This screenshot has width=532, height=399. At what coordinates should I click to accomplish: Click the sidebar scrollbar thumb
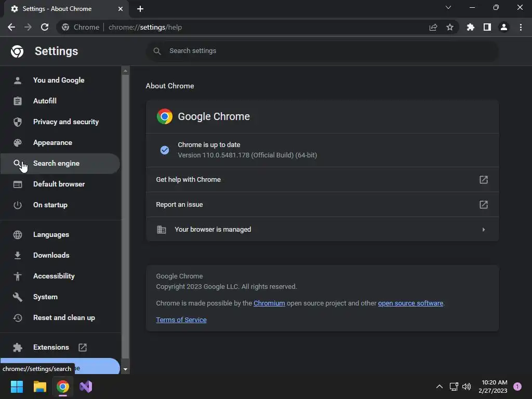click(x=125, y=217)
